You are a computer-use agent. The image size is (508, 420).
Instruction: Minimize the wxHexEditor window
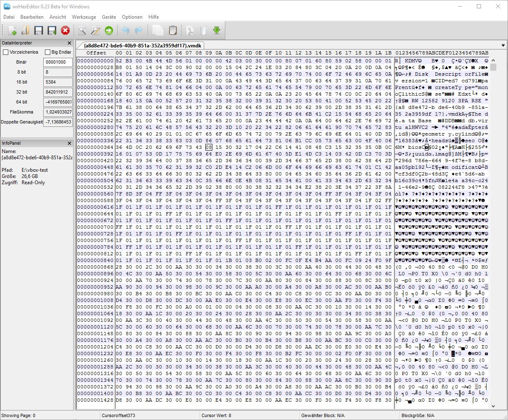tap(460, 7)
